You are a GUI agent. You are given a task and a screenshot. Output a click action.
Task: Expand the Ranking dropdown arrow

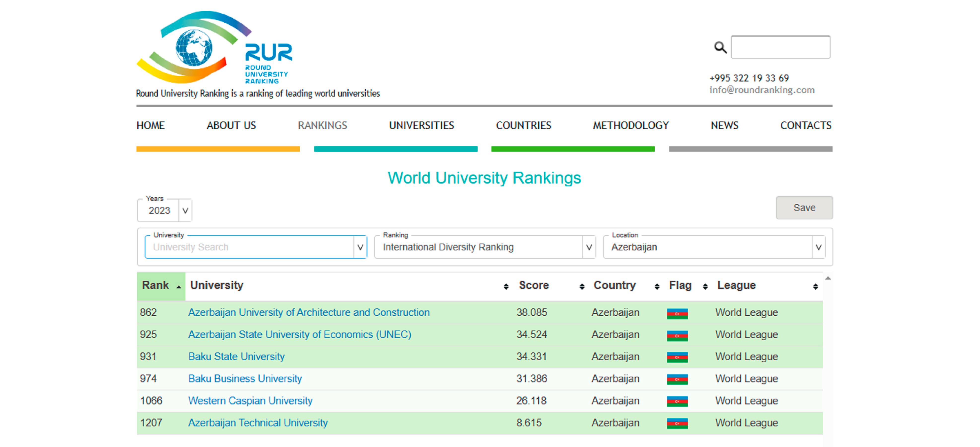[x=589, y=247]
